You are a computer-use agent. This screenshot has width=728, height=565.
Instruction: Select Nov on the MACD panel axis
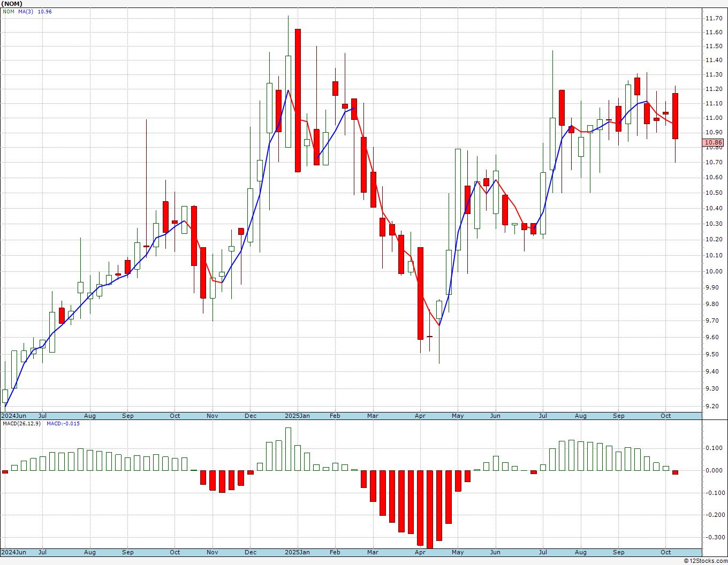(213, 552)
